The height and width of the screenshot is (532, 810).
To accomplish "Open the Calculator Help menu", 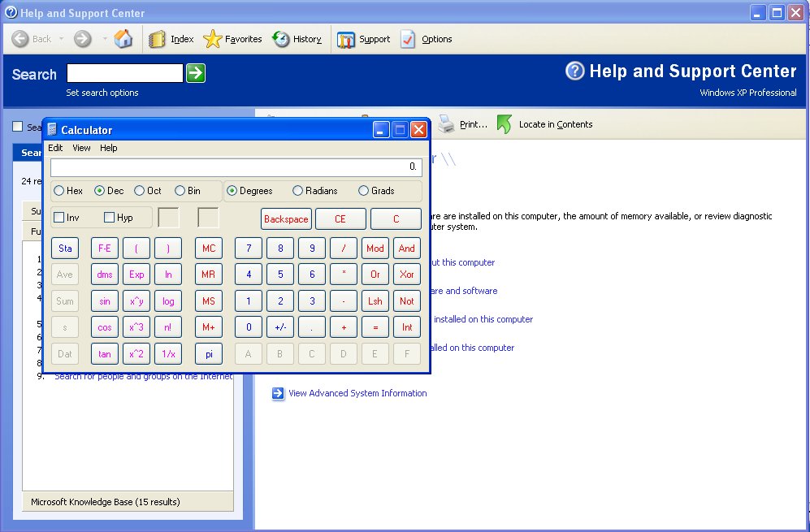I will pos(109,148).
